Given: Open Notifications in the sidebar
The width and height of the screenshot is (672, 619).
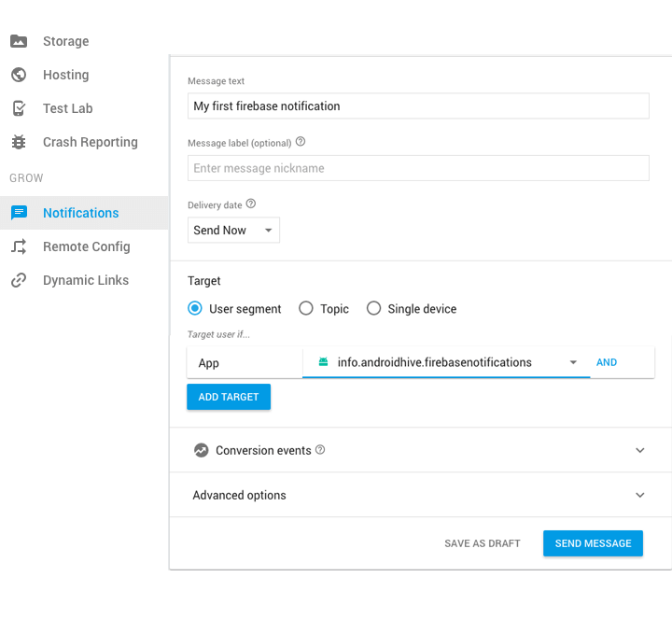Looking at the screenshot, I should (84, 213).
